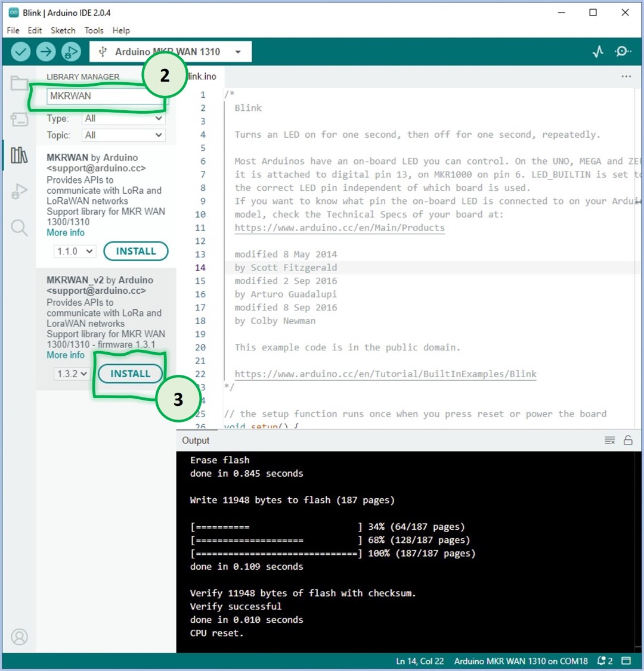Viewport: 644px width, 671px height.
Task: Open the Edit menu
Action: [35, 30]
